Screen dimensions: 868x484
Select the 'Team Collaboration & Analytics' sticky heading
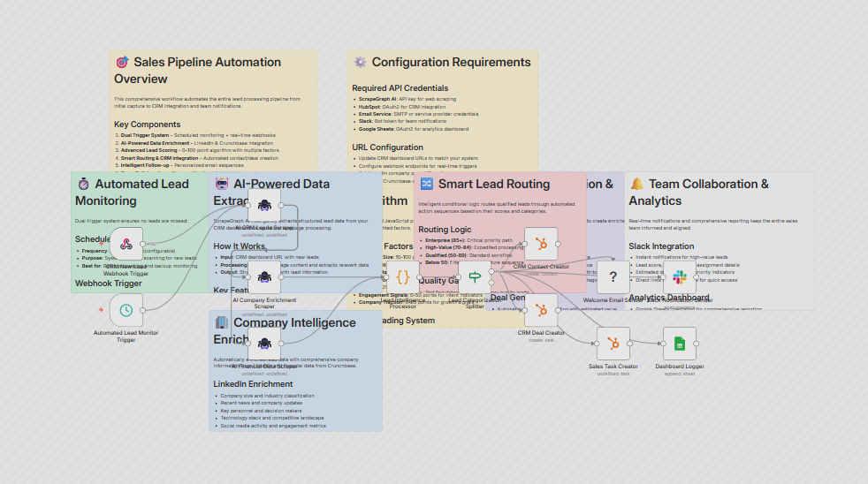(698, 192)
